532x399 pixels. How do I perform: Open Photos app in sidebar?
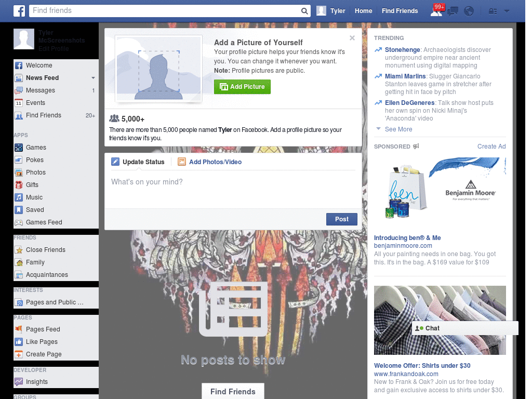click(x=56, y=172)
